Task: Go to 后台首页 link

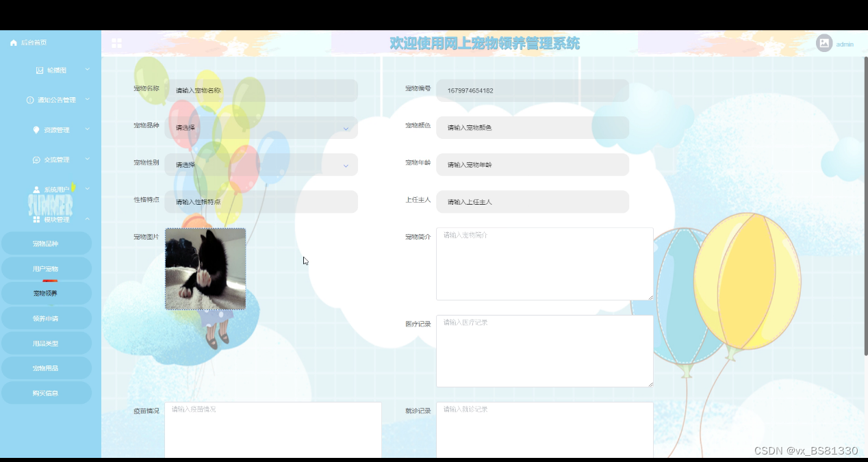Action: (x=34, y=42)
